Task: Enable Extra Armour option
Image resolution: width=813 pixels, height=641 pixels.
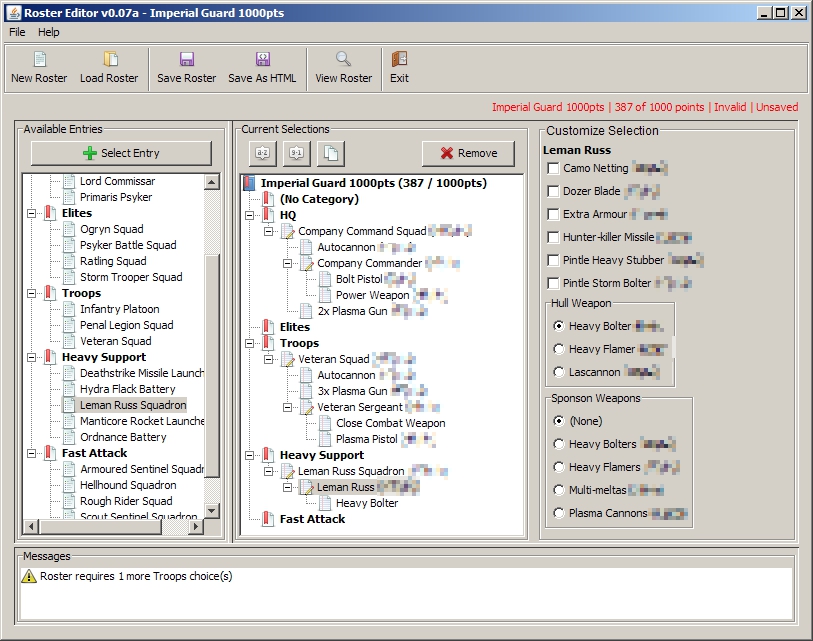Action: 553,214
